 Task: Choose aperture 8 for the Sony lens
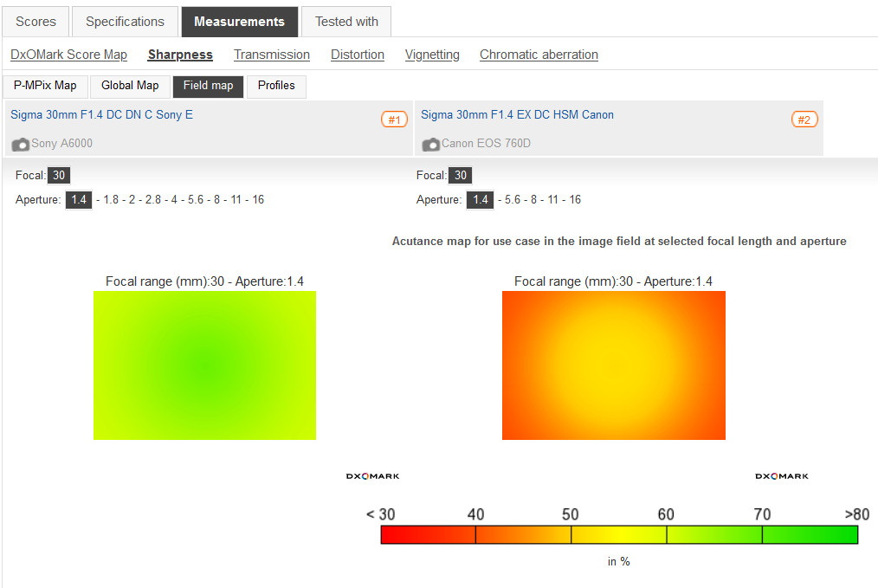(216, 200)
